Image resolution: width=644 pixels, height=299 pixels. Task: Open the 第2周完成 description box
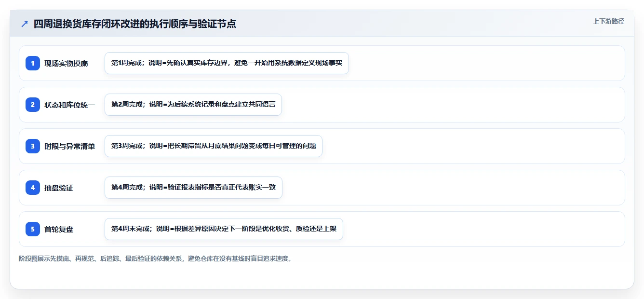[193, 105]
